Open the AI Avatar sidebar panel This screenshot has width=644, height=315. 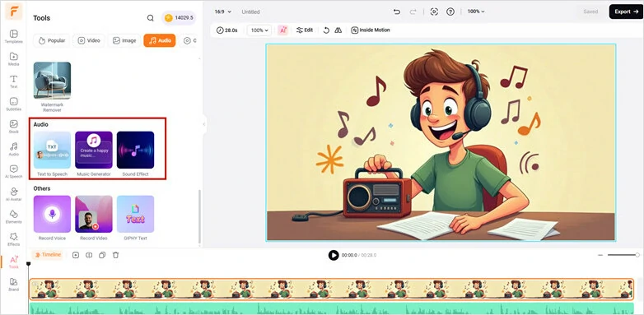coord(13,194)
